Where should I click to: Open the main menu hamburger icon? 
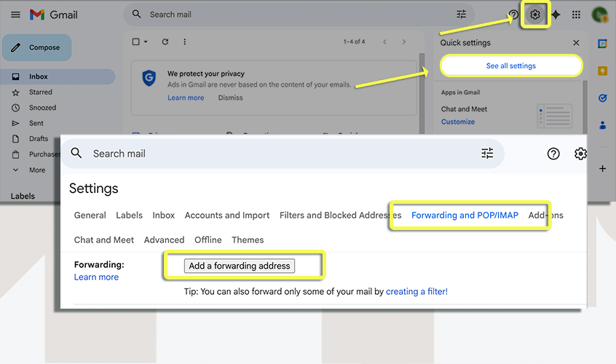point(15,15)
